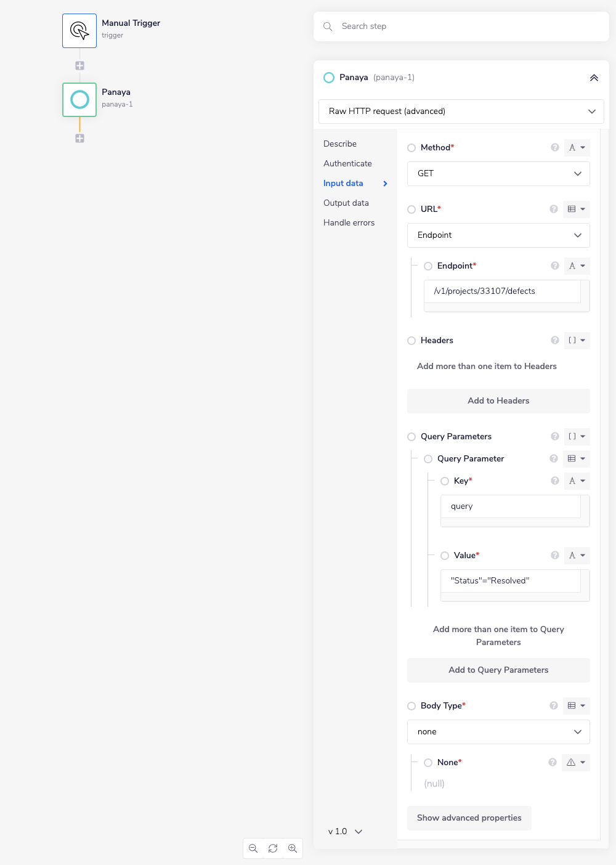Click the help icon beside Method

point(555,148)
